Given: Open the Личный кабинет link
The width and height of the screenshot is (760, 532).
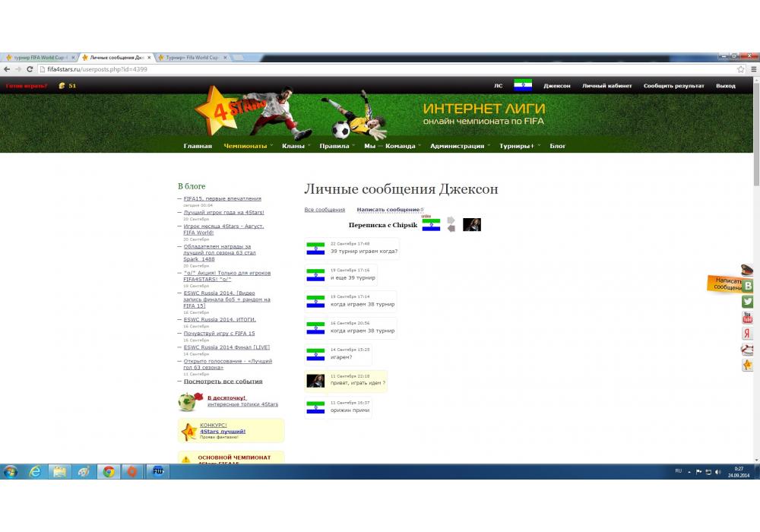Looking at the screenshot, I should pos(606,86).
